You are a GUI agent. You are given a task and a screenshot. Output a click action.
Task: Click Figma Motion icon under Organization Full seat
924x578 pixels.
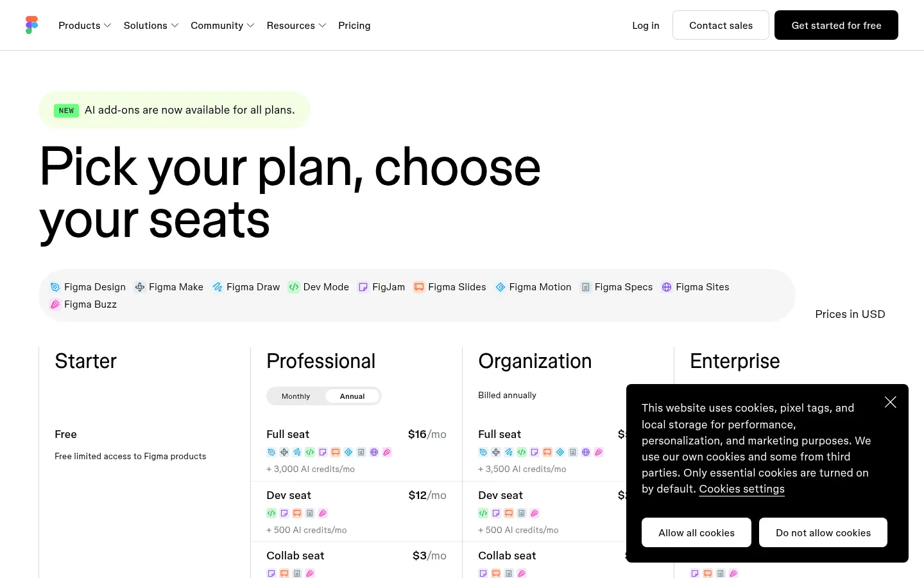(560, 452)
